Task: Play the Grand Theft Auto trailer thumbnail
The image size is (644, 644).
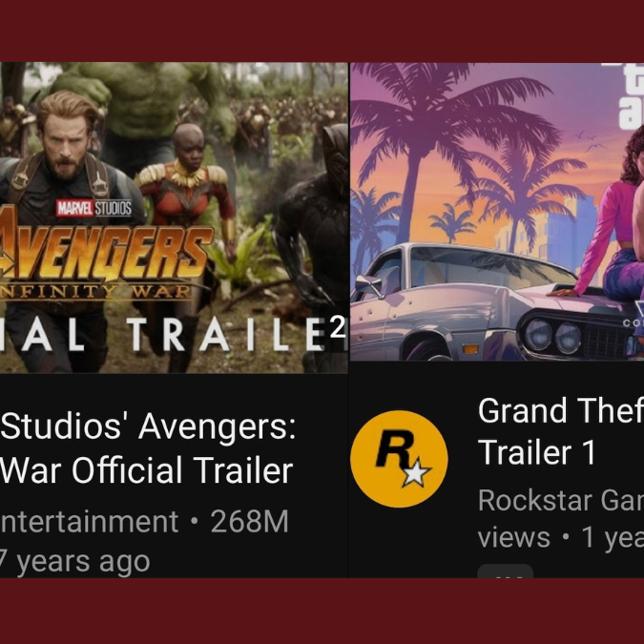Action: (x=497, y=212)
